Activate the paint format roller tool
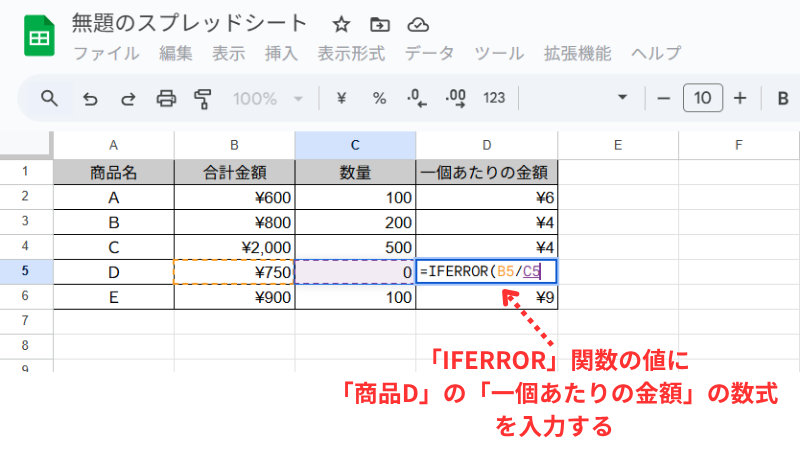Viewport: 800px width, 450px height. tap(204, 98)
